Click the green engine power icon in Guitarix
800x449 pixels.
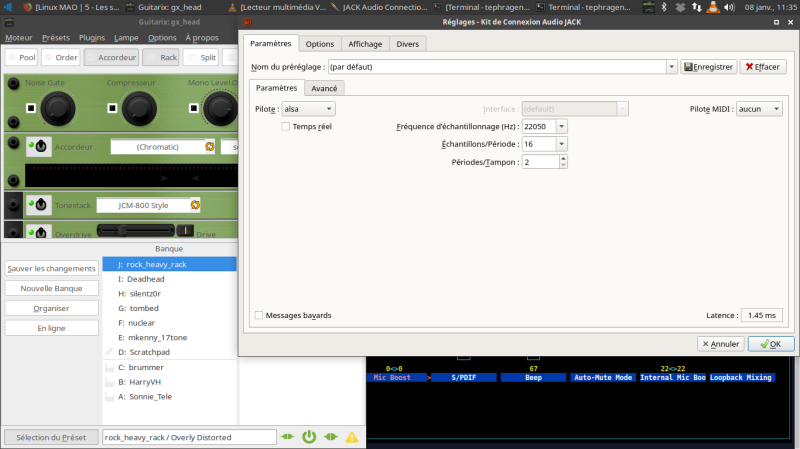309,437
